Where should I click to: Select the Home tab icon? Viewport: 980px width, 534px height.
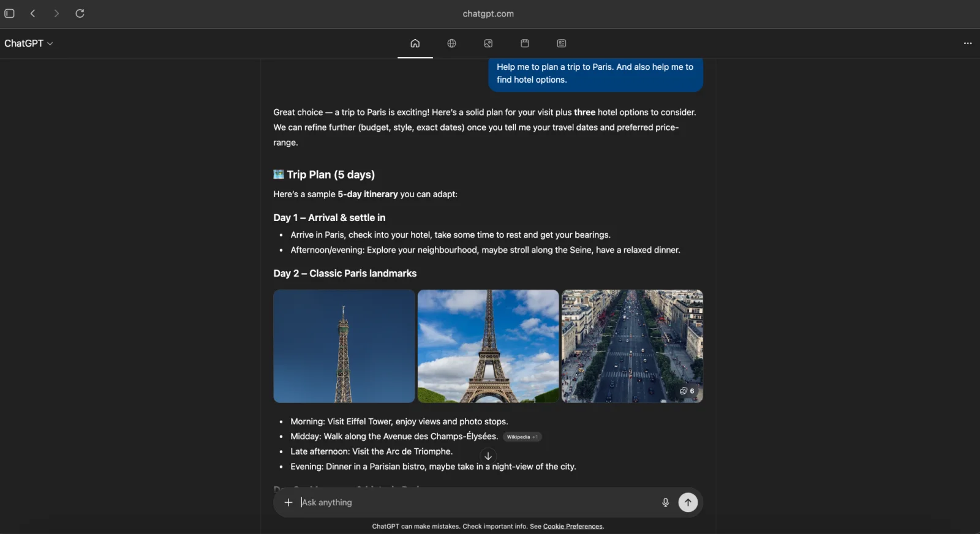point(415,43)
